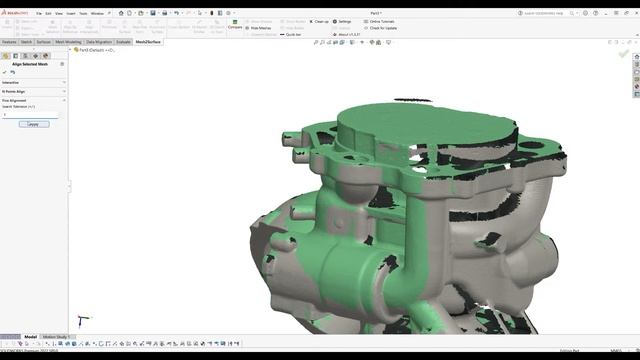
Task: Click the Undo icon in the top toolbar
Action: (x=176, y=13)
